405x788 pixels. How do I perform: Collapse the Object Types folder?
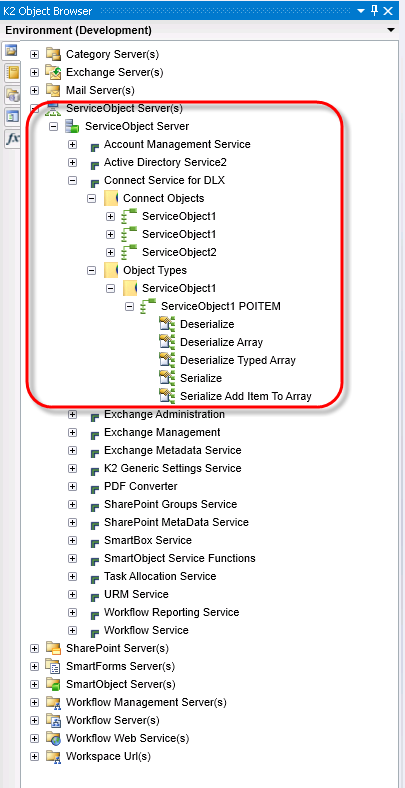tap(91, 270)
